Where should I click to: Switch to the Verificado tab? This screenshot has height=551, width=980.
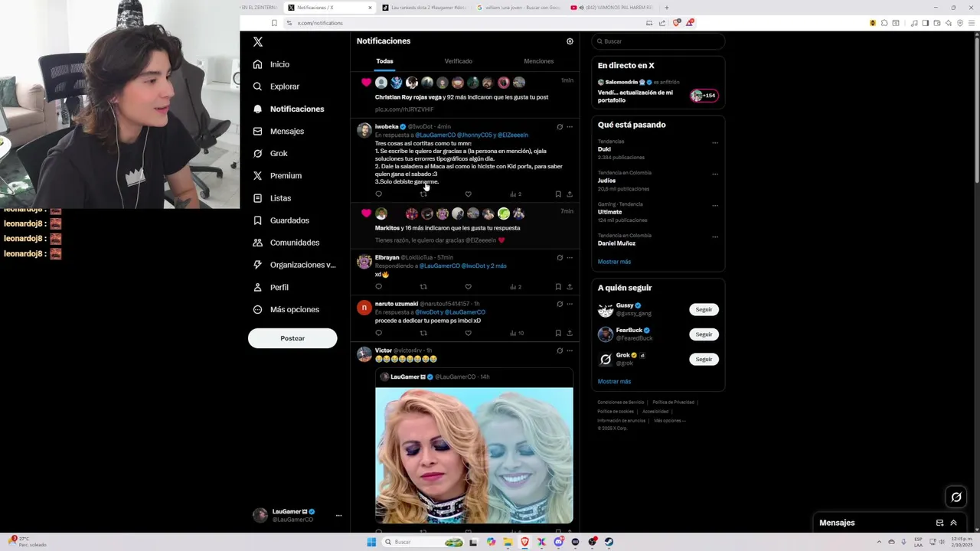(x=458, y=61)
